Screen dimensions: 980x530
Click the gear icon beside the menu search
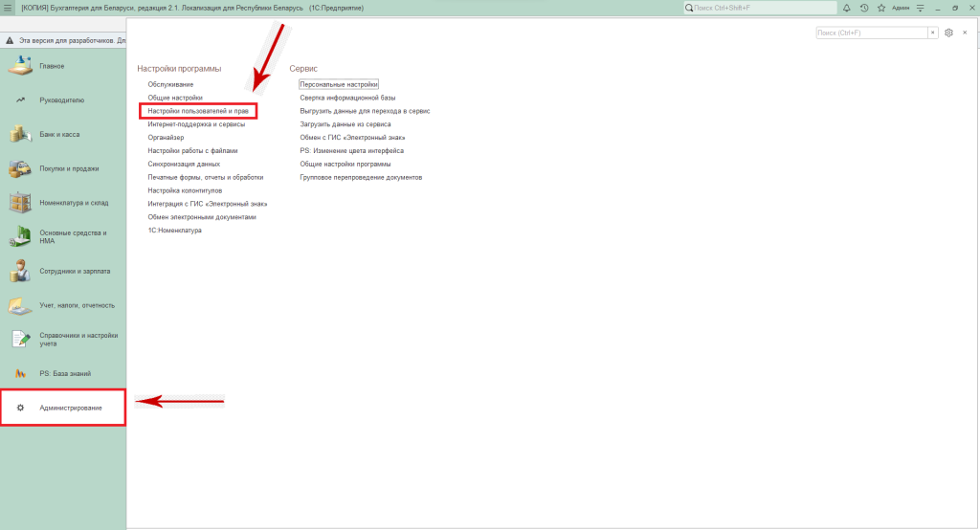coord(948,33)
